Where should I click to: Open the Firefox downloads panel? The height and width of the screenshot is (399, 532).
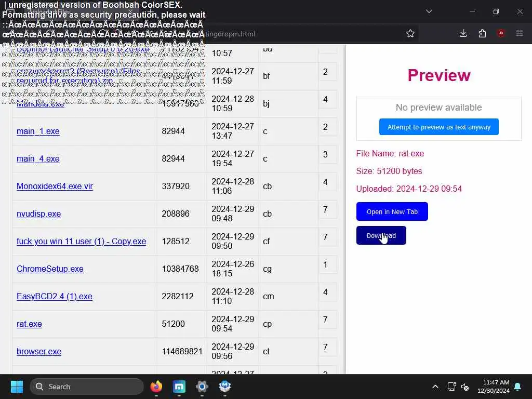pyautogui.click(x=463, y=33)
